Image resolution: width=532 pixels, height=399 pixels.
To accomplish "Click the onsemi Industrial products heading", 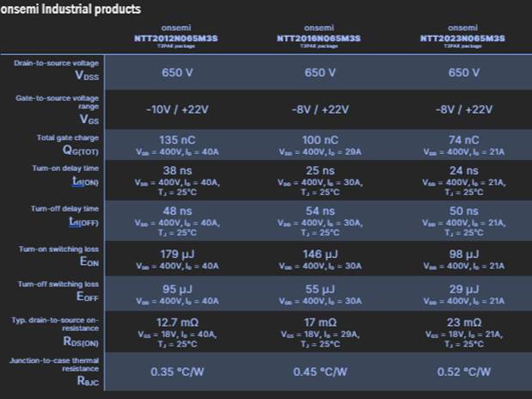I will tap(70, 9).
